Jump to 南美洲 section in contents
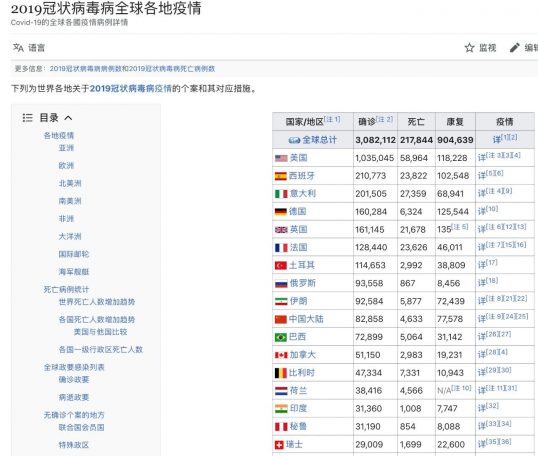This screenshot has height=456, width=538. (x=70, y=201)
